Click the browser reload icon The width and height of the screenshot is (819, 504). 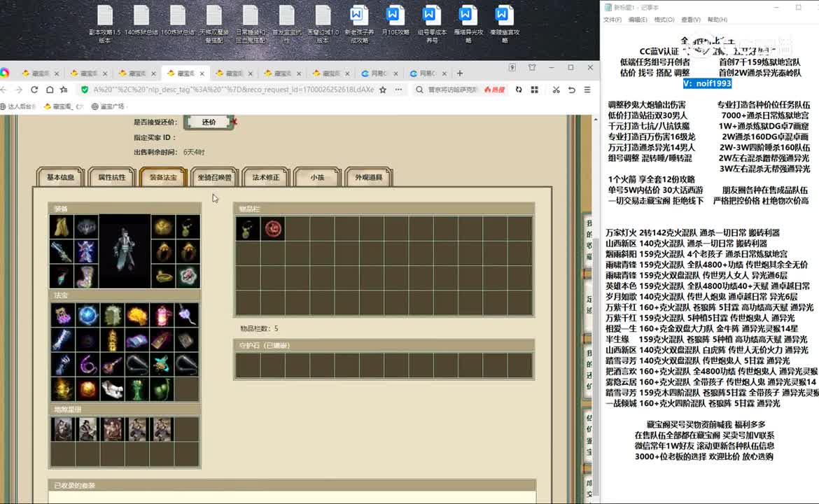coord(34,90)
